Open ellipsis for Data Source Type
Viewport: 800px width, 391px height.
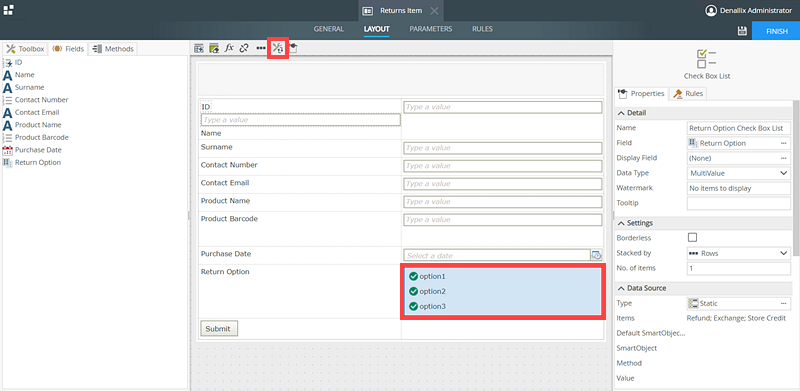[x=784, y=303]
